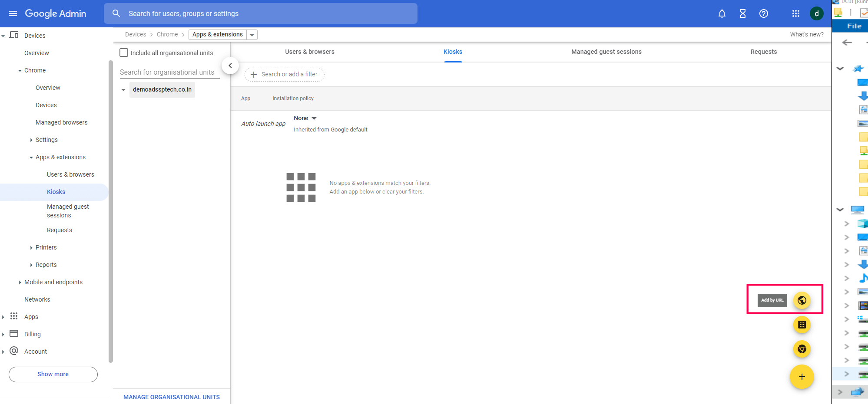Collapse the Chrome section arrow in sidebar
Screen dimensions: 868x404
(20, 71)
